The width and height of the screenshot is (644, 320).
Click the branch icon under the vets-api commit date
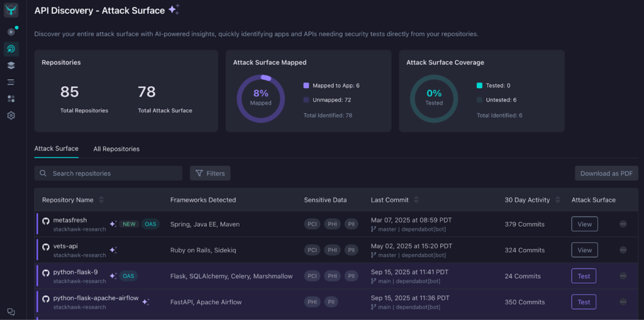pyautogui.click(x=374, y=255)
